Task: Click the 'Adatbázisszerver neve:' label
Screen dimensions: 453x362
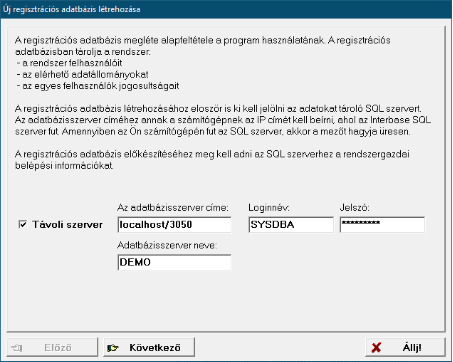Action: pyautogui.click(x=167, y=245)
